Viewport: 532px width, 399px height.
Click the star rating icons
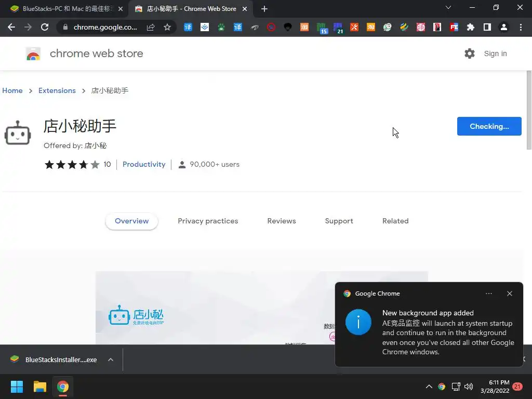pos(72,165)
